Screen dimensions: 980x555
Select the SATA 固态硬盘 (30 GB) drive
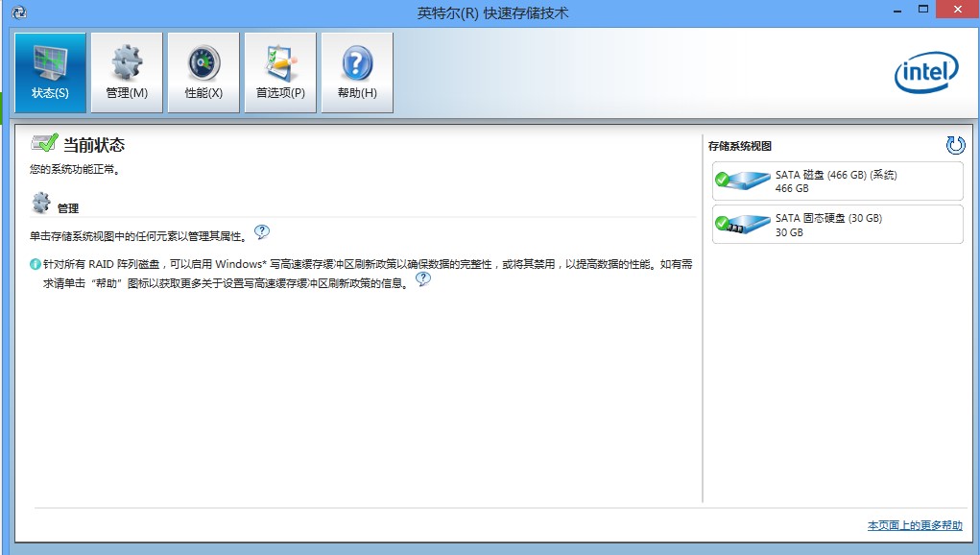point(838,225)
